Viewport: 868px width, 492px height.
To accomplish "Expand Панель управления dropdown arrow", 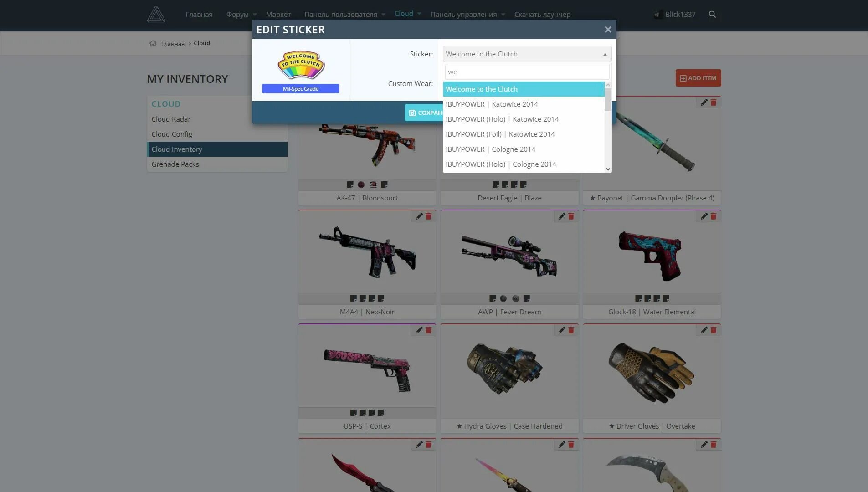I will [x=503, y=15].
